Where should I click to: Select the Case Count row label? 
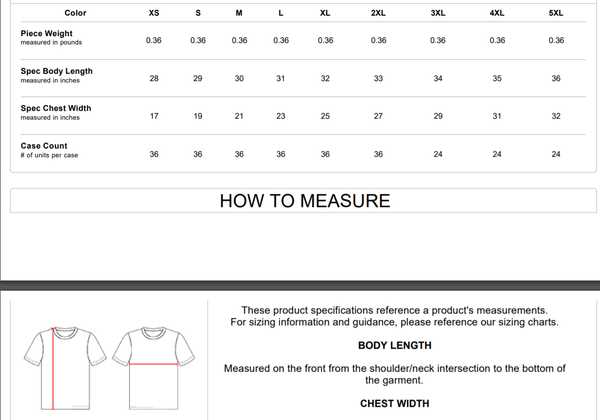[44, 146]
